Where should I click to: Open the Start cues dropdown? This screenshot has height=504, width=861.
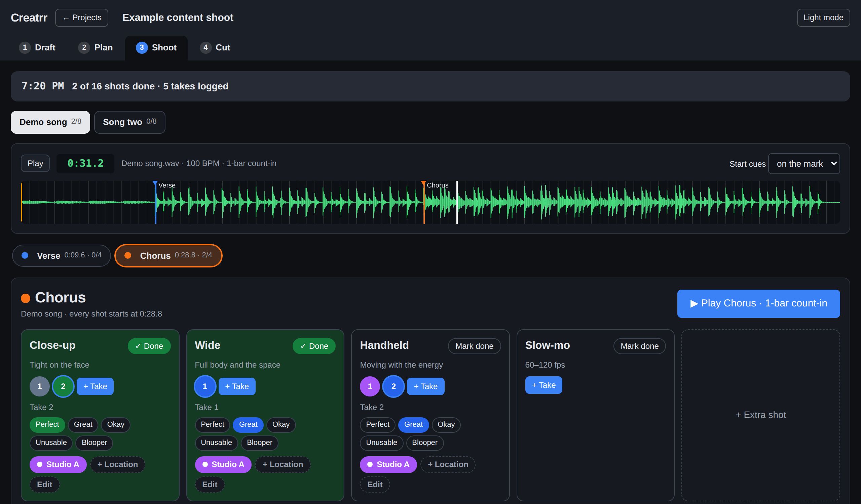click(804, 164)
